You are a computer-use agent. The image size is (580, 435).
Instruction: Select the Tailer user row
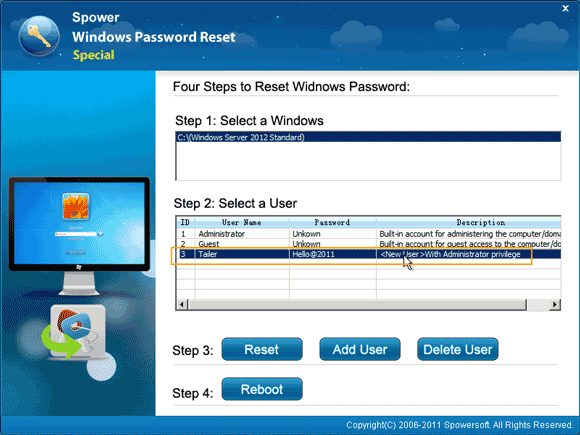click(x=369, y=254)
